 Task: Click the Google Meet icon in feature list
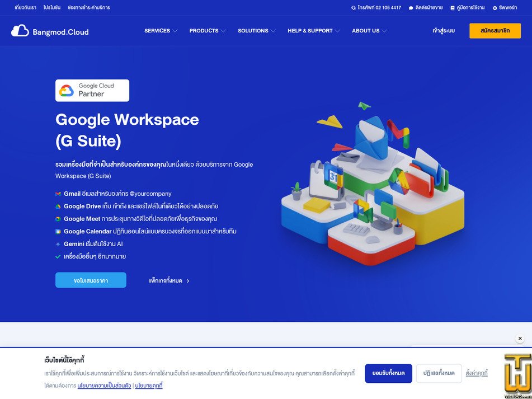[58, 219]
